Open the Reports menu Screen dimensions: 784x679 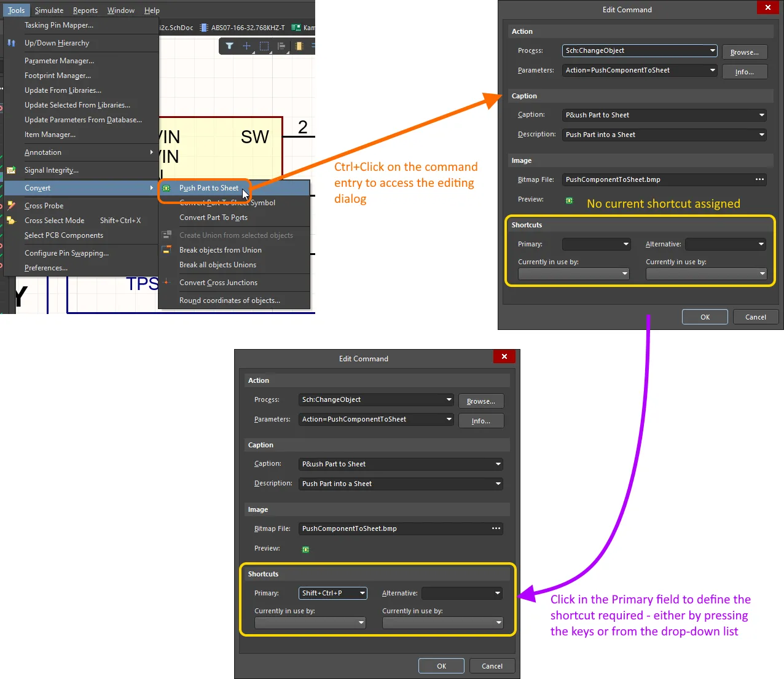tap(85, 10)
